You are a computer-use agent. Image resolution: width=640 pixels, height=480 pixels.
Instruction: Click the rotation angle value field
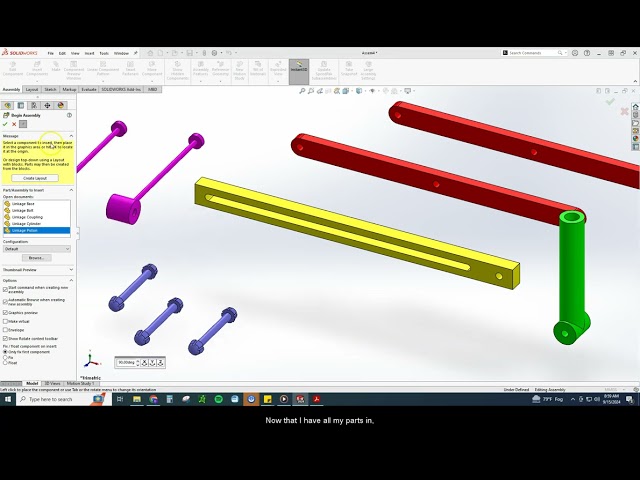click(x=126, y=362)
